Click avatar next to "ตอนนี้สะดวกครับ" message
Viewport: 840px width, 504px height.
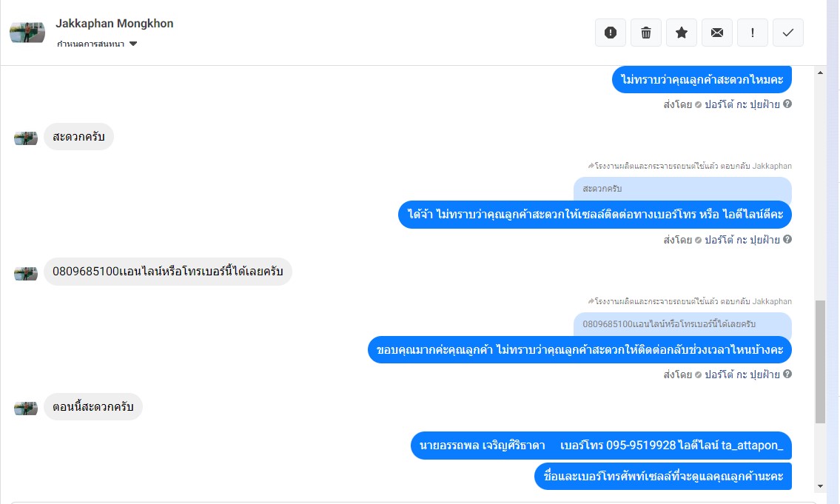tap(26, 408)
